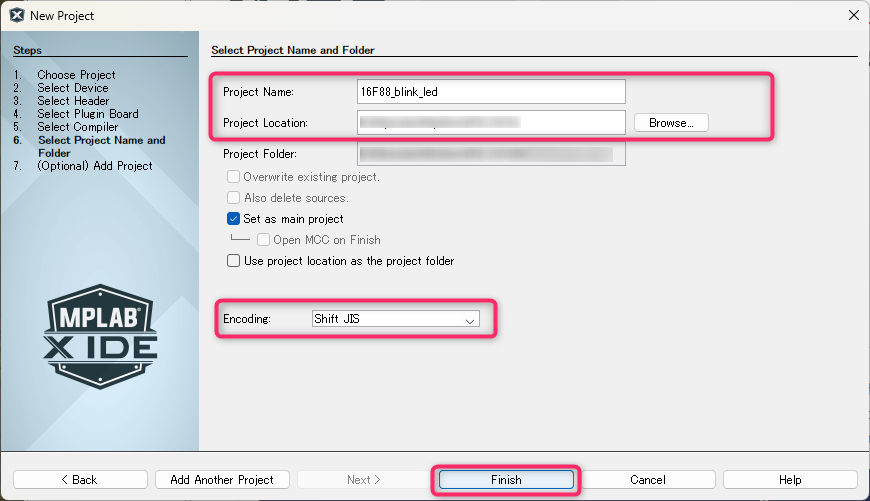Click the Project Folder field

click(x=491, y=154)
